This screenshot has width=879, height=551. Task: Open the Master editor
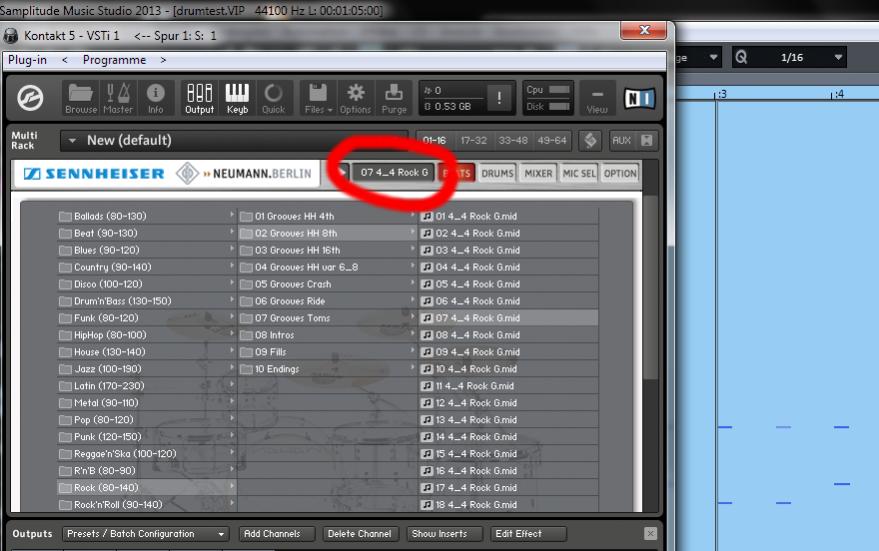(118, 98)
